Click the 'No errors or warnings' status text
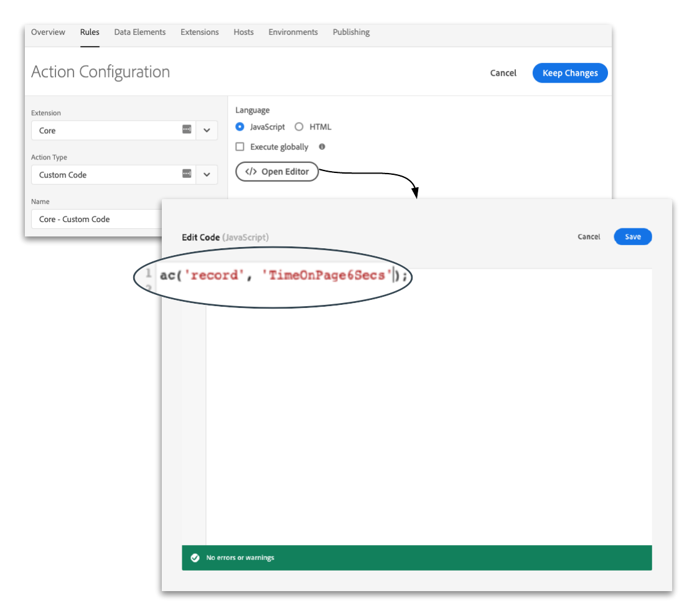This screenshot has width=697, height=616. point(240,558)
